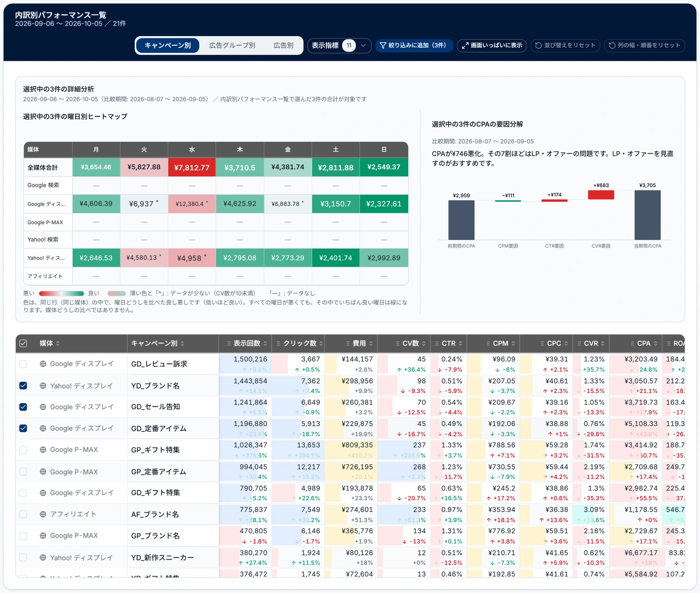Click reset icon in 並び替えをリセット
700x593 pixels.
(x=538, y=45)
